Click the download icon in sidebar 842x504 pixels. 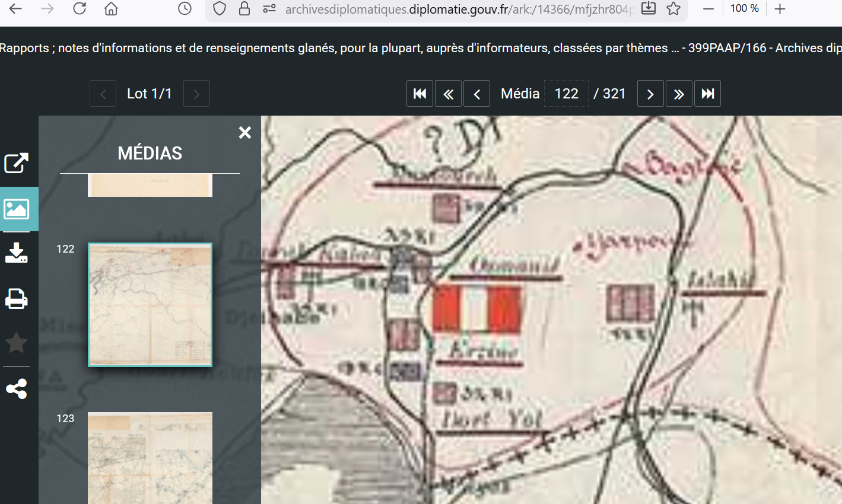[x=17, y=253]
